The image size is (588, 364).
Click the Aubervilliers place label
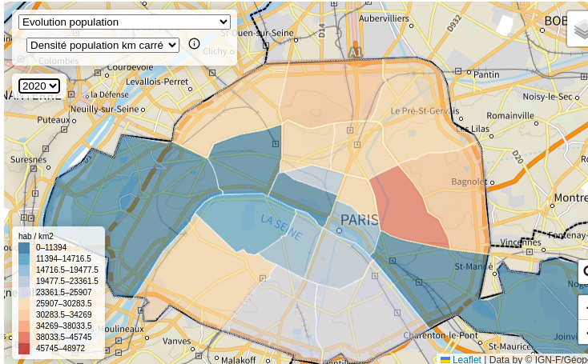tap(384, 18)
